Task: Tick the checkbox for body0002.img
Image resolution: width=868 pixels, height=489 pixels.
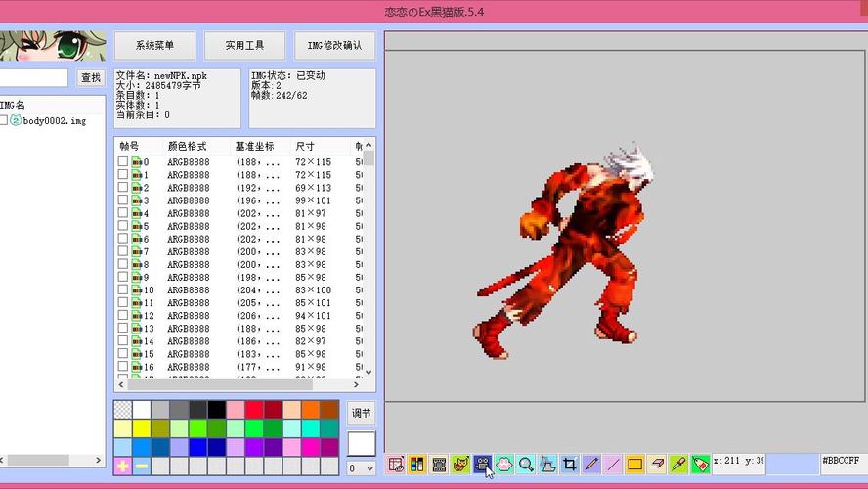Action: coord(3,120)
